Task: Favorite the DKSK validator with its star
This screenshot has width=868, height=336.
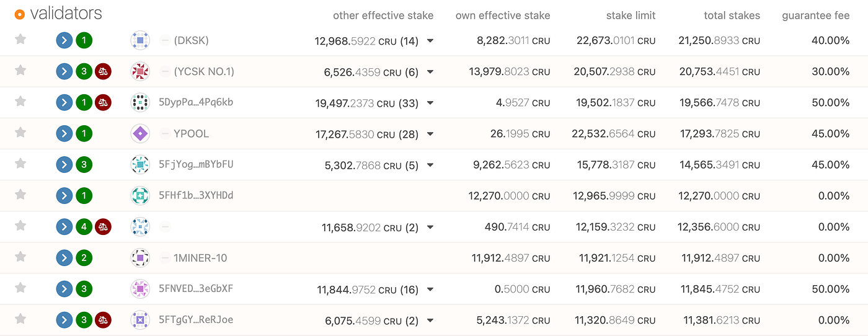Action: pyautogui.click(x=20, y=40)
